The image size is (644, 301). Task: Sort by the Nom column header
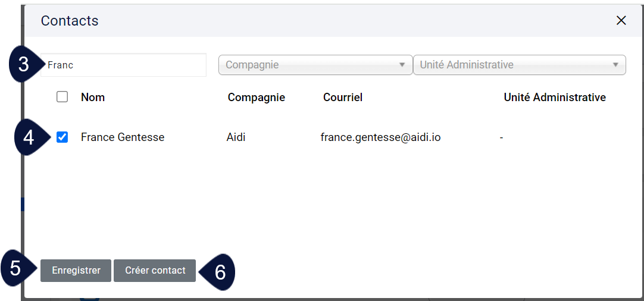[x=93, y=98]
